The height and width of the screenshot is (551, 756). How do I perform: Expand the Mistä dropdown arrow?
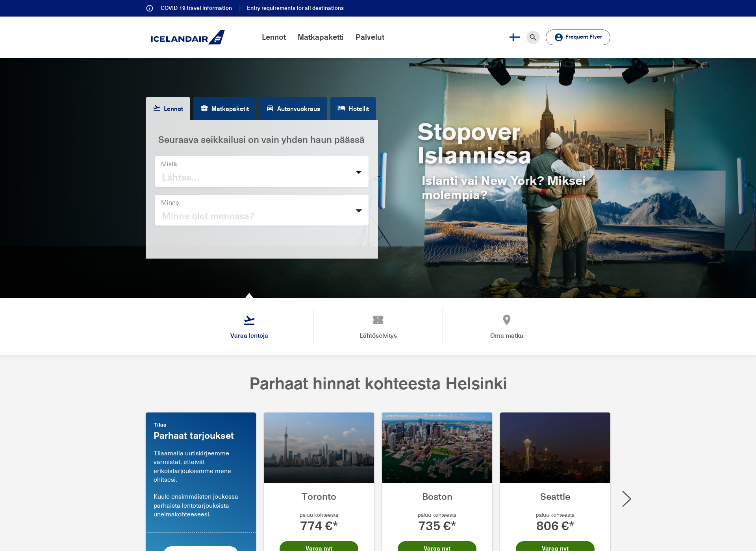click(359, 172)
